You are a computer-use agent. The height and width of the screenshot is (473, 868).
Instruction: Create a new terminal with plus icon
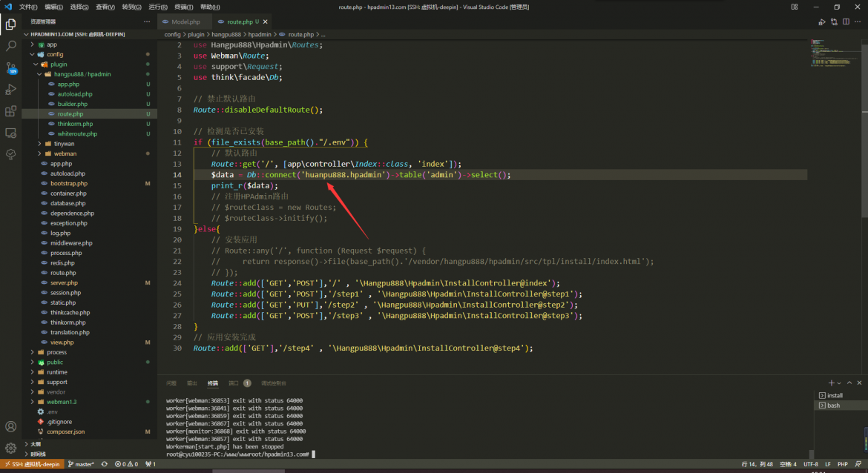pyautogui.click(x=831, y=383)
